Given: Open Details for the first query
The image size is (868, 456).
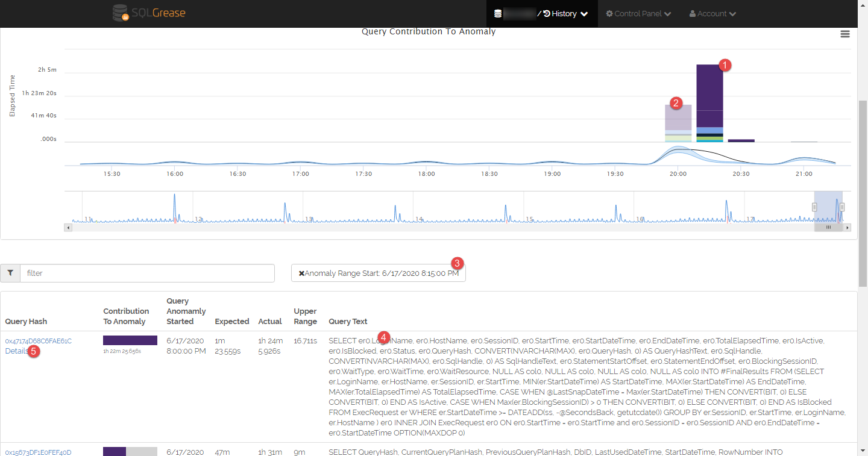Looking at the screenshot, I should click(x=16, y=351).
